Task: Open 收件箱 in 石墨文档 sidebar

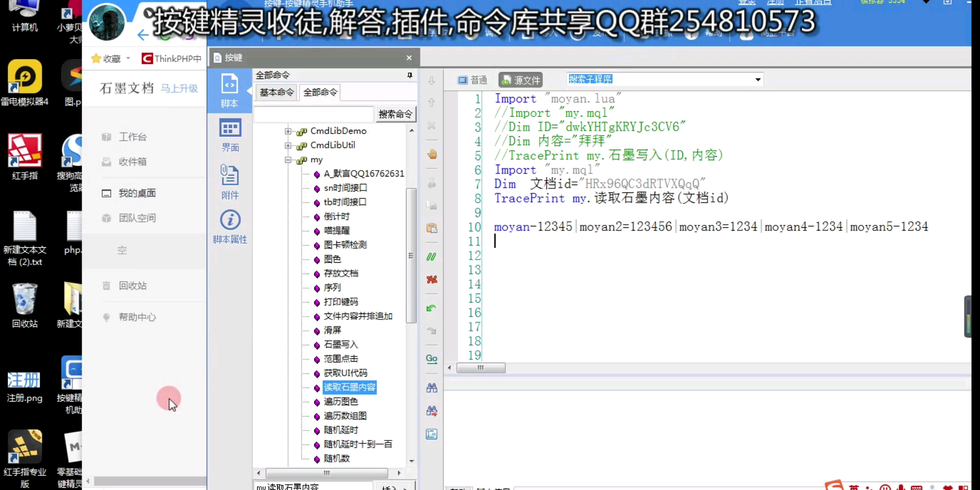Action: point(132,162)
